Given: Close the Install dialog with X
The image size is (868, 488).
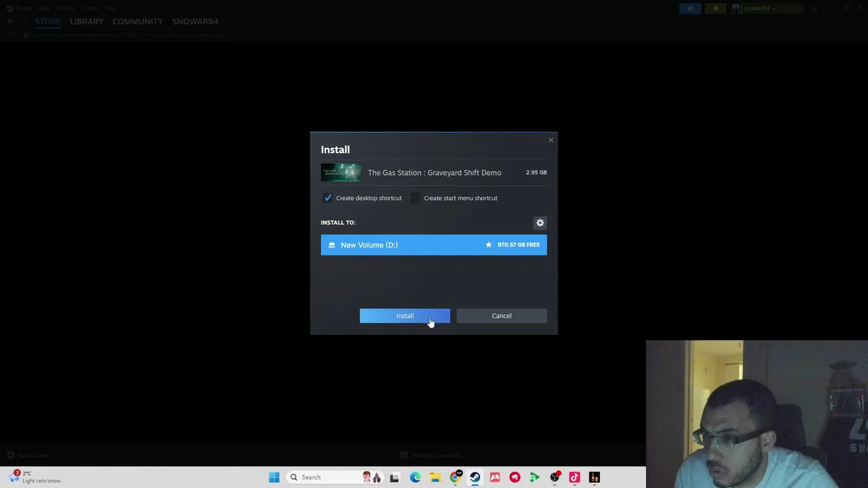Looking at the screenshot, I should point(551,140).
